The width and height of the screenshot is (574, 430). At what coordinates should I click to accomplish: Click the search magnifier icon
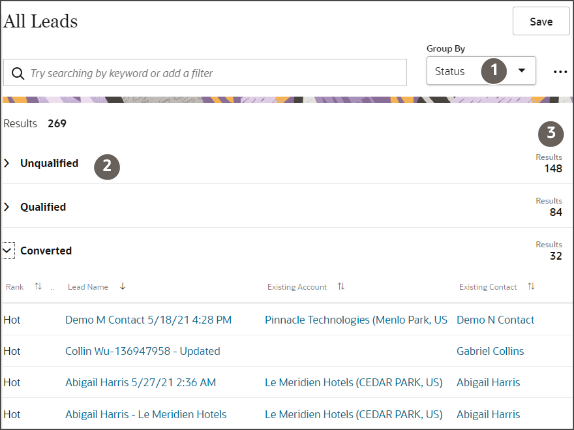pyautogui.click(x=18, y=73)
